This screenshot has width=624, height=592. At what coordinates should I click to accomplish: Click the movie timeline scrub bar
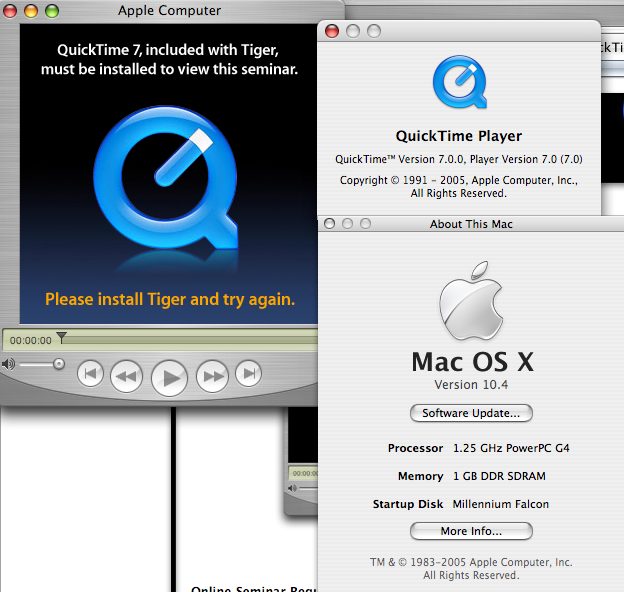189,340
